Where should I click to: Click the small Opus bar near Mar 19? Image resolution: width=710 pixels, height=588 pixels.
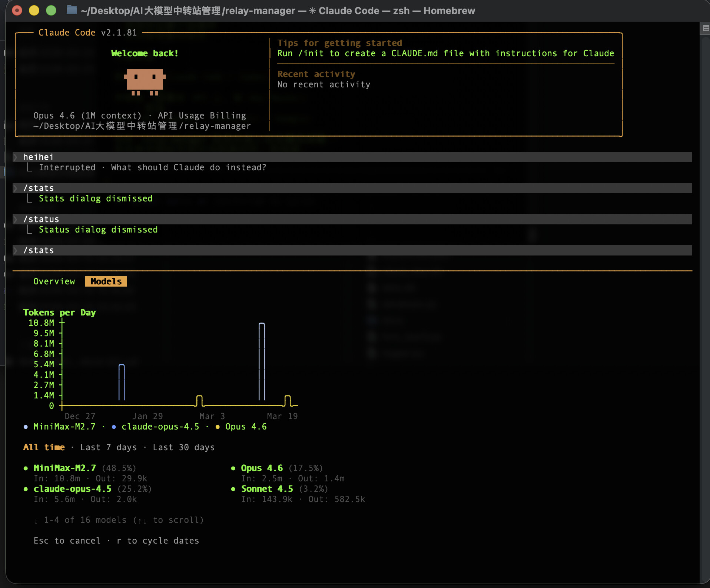(288, 401)
